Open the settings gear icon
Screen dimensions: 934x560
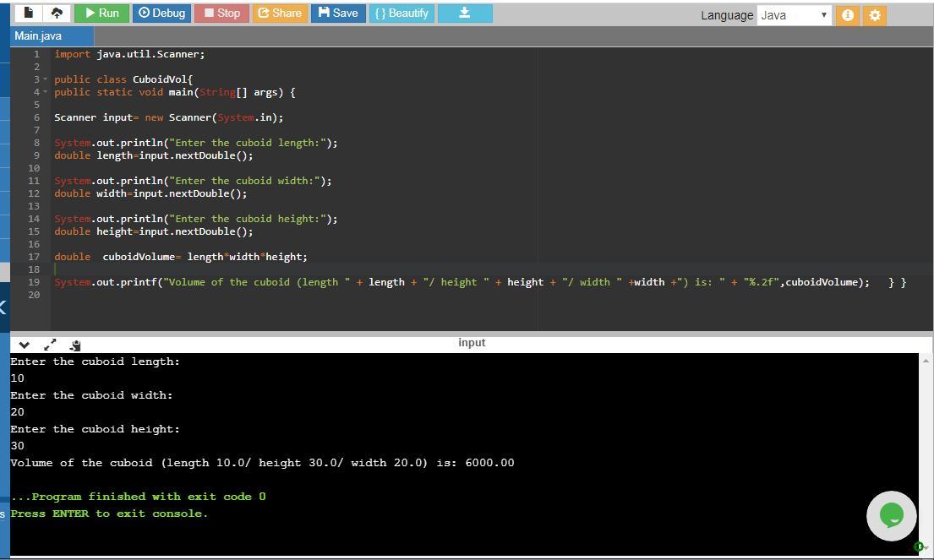[875, 15]
